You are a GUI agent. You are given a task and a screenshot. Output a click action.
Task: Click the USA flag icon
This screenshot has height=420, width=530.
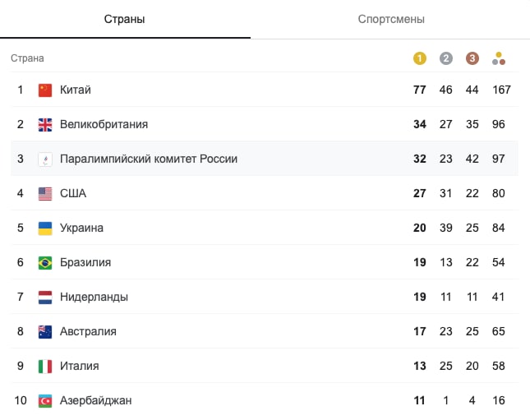click(45, 194)
